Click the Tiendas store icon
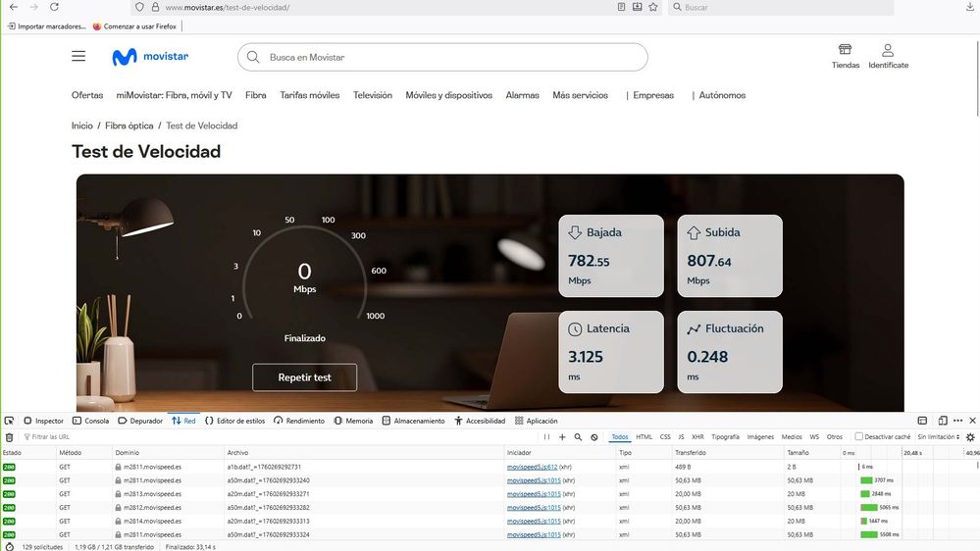The height and width of the screenshot is (551, 980). point(845,51)
